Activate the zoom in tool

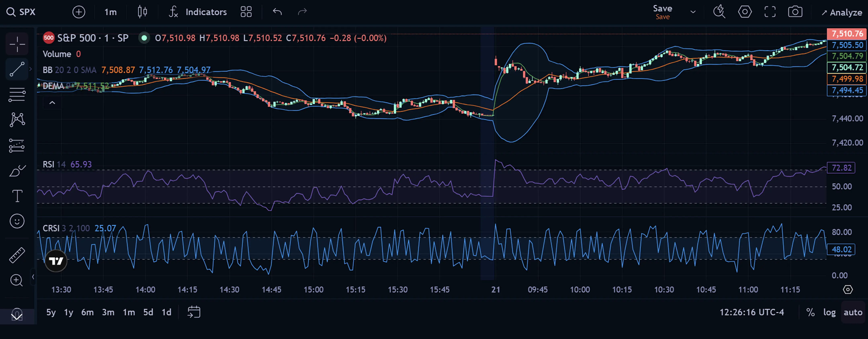point(17,280)
